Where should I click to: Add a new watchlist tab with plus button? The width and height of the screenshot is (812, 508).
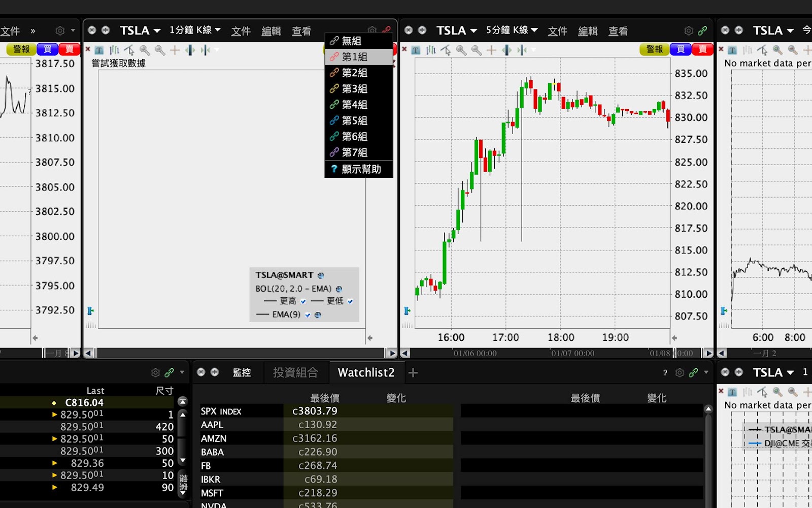click(413, 373)
